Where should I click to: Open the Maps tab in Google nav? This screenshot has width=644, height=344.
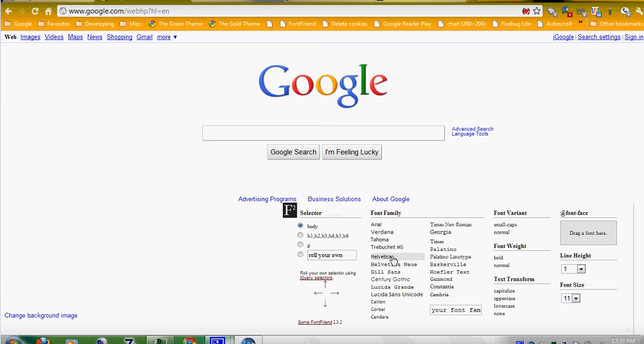coord(75,37)
